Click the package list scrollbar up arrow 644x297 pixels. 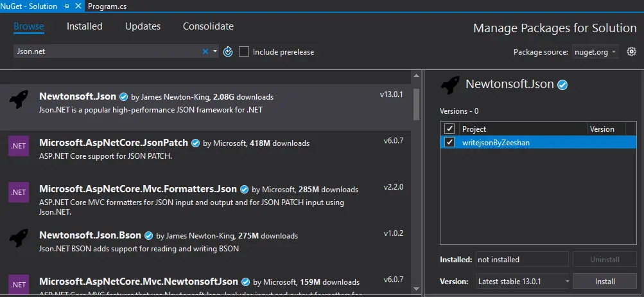(x=417, y=76)
